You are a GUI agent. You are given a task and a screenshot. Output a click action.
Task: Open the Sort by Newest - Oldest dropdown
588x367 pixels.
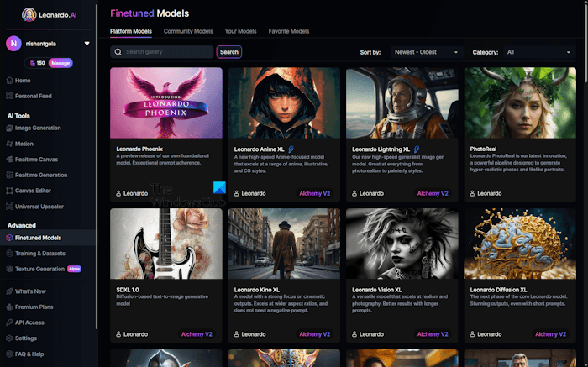[x=427, y=52]
